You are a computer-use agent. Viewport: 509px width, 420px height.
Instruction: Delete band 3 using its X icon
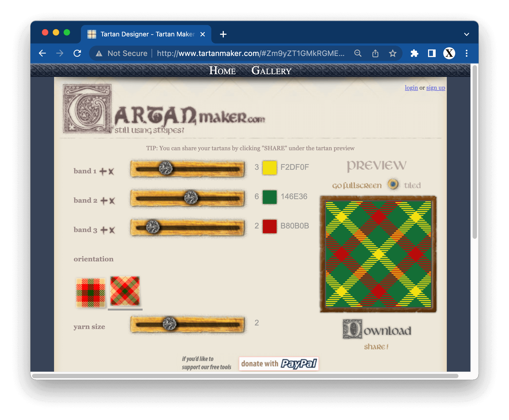coord(112,230)
